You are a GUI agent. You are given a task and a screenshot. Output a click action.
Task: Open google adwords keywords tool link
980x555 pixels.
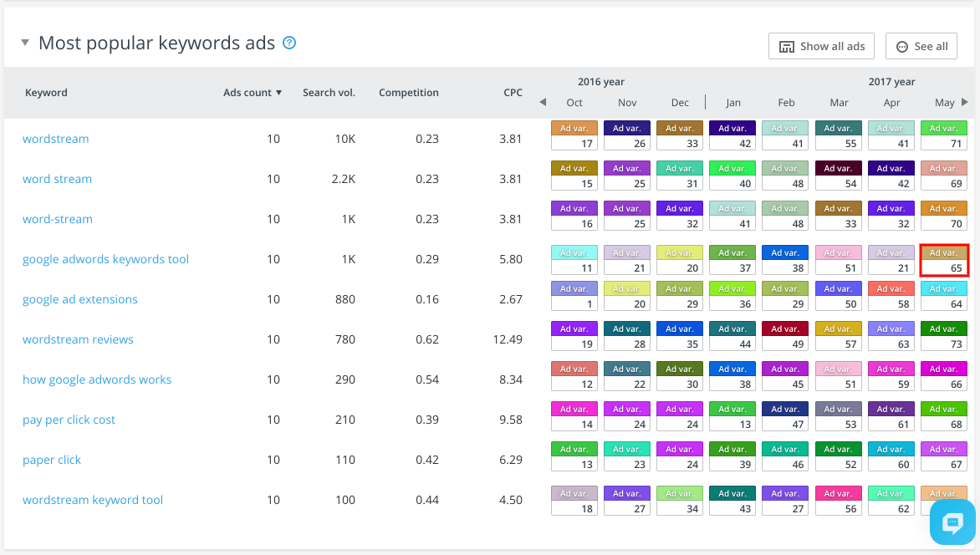point(105,259)
